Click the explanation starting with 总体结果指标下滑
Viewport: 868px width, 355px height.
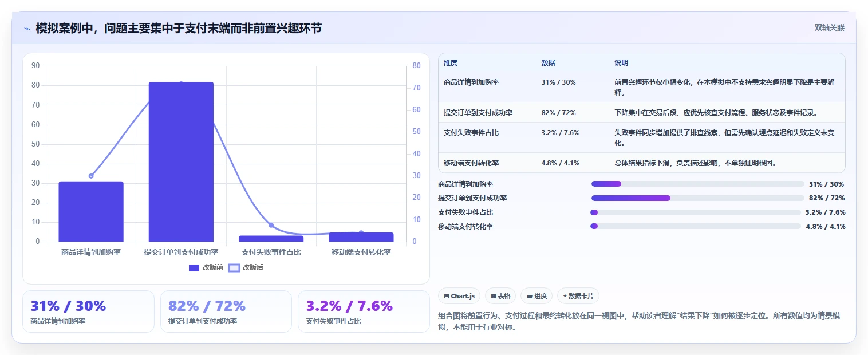coord(695,163)
